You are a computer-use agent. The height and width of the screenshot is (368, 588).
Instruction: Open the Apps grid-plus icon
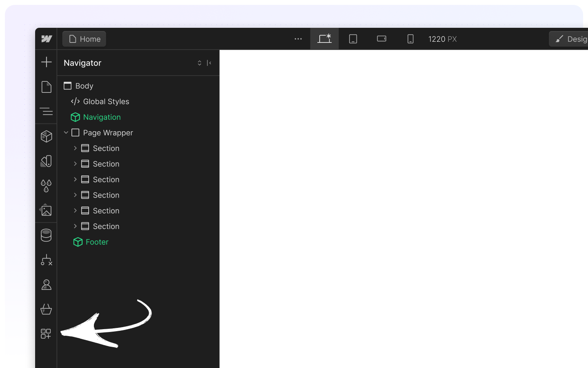pos(46,334)
